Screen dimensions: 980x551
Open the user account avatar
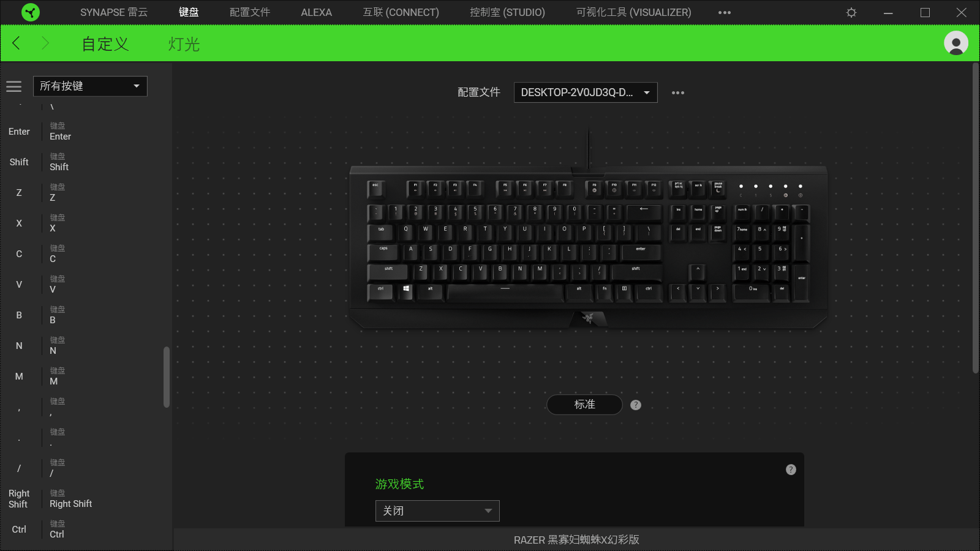pos(956,43)
